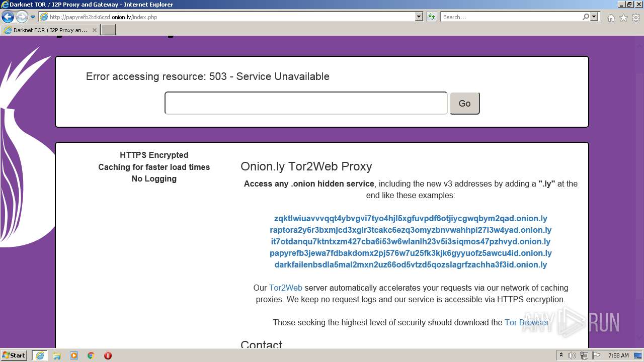Image resolution: width=644 pixels, height=362 pixels.
Task: Open the network tray icon
Action: [x=584, y=355]
